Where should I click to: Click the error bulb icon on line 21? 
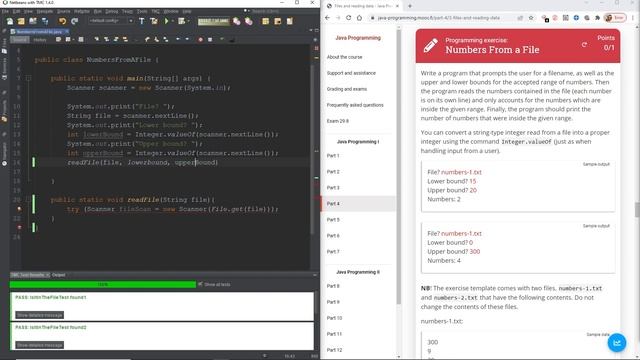coord(19,209)
